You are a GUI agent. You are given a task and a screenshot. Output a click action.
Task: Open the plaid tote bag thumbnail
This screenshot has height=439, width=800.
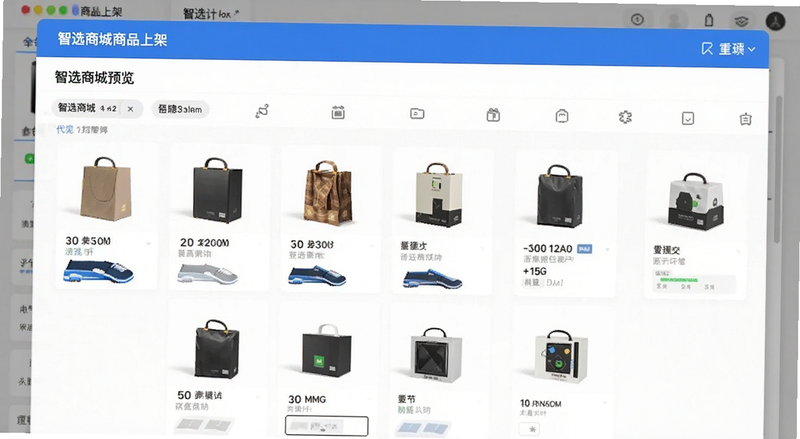coord(329,193)
